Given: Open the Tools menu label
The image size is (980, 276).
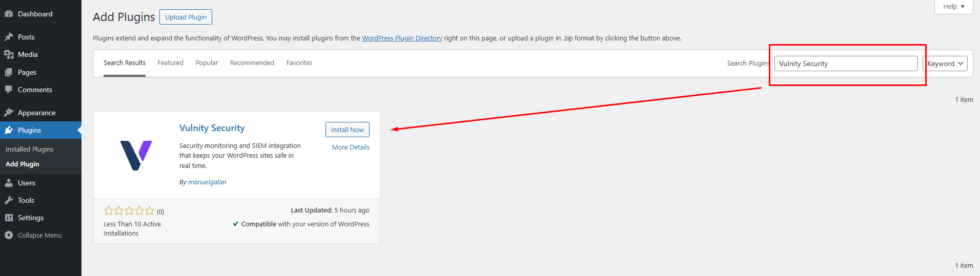Looking at the screenshot, I should (x=26, y=200).
